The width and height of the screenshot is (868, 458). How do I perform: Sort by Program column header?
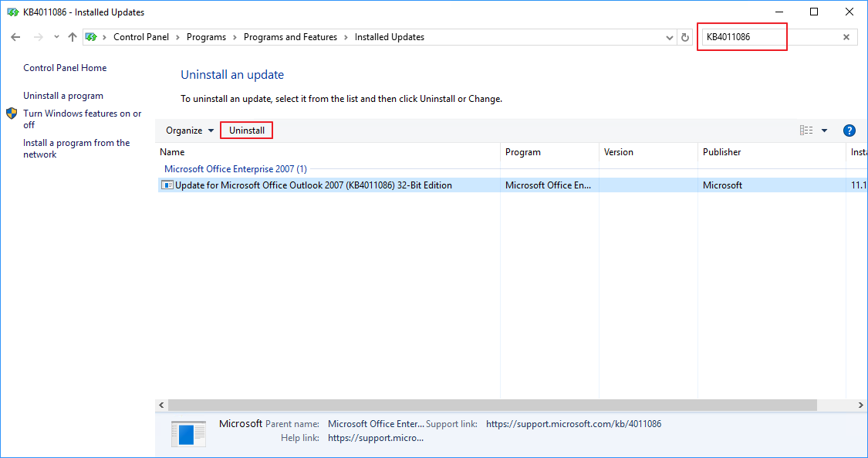point(549,152)
